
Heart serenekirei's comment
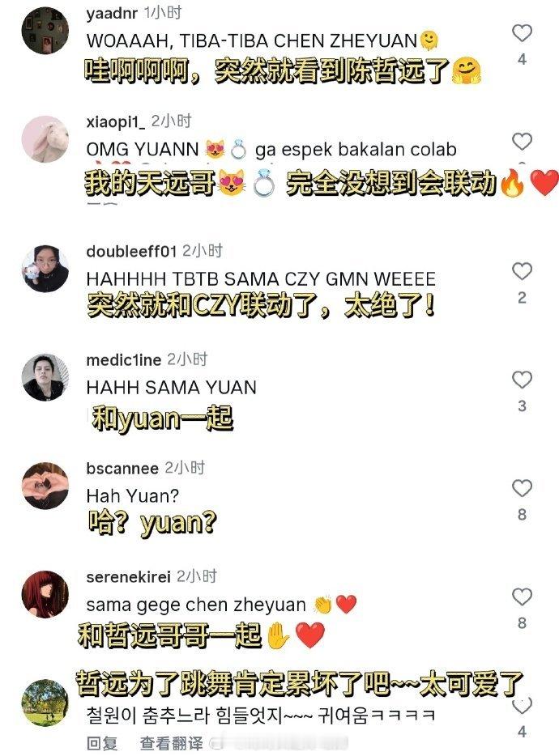point(522,597)
